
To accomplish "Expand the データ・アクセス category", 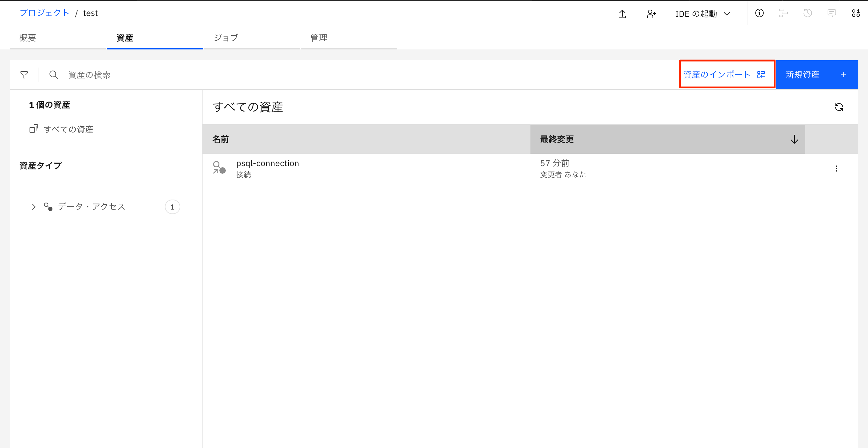I will coord(33,207).
